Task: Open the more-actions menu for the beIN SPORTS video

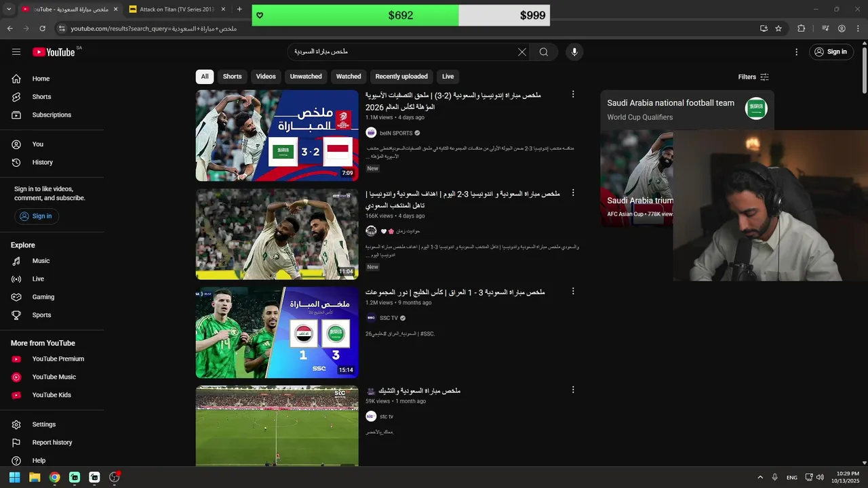Action: pos(573,94)
